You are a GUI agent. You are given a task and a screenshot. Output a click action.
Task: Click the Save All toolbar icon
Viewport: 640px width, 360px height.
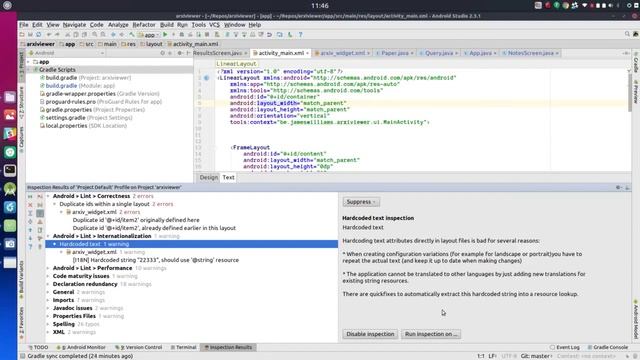(x=30, y=35)
